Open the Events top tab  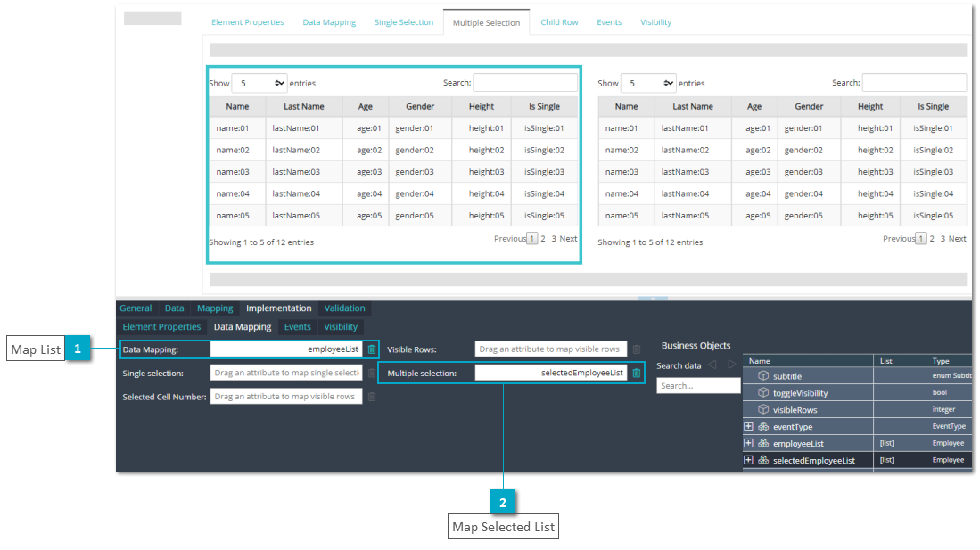coord(609,22)
